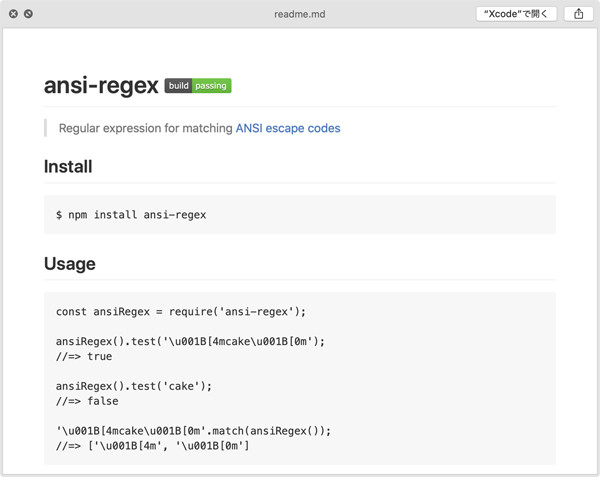Click the ansi-regex main heading
600x477 pixels.
tap(101, 85)
